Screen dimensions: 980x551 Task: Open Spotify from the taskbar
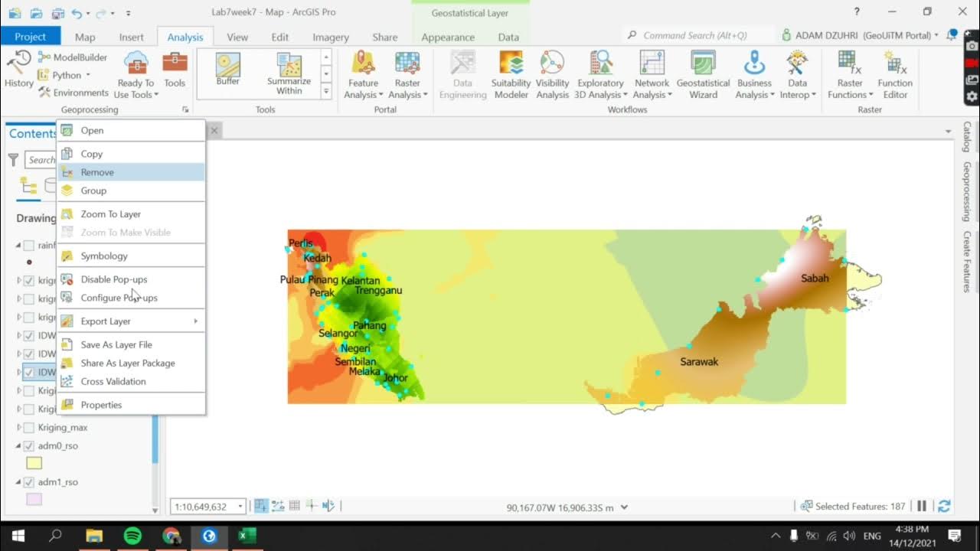click(x=132, y=536)
